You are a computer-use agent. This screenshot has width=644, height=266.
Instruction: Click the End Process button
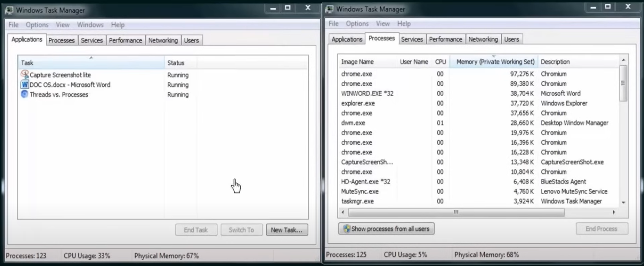coord(602,229)
